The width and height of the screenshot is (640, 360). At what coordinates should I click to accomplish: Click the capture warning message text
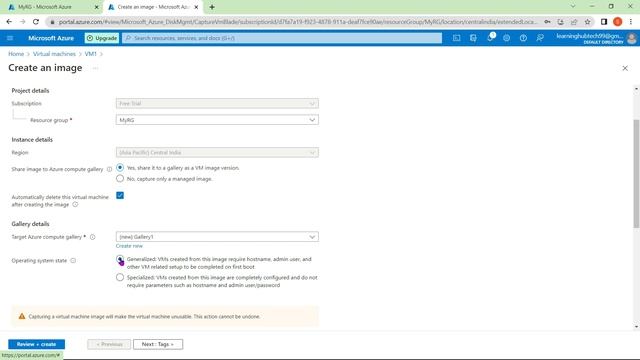144,316
